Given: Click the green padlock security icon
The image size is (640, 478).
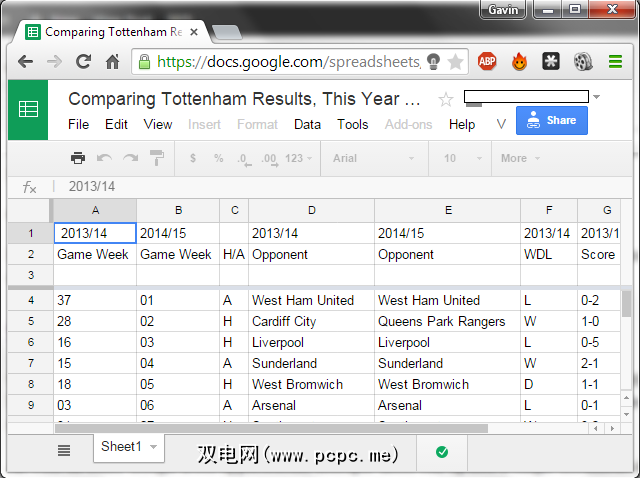Looking at the screenshot, I should pos(144,62).
